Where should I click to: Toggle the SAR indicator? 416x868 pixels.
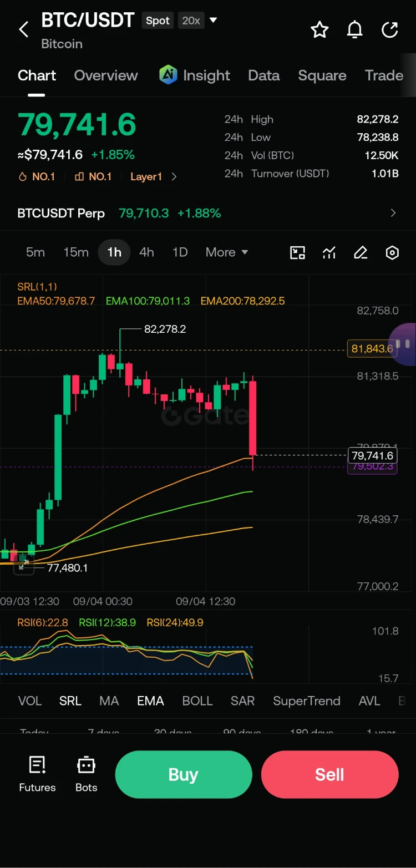pyautogui.click(x=243, y=701)
